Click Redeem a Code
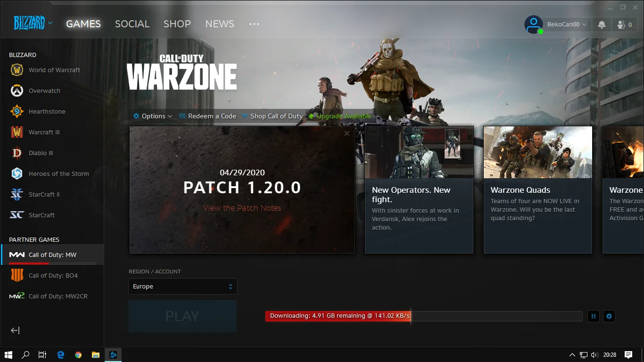This screenshot has width=644, height=362. [208, 116]
